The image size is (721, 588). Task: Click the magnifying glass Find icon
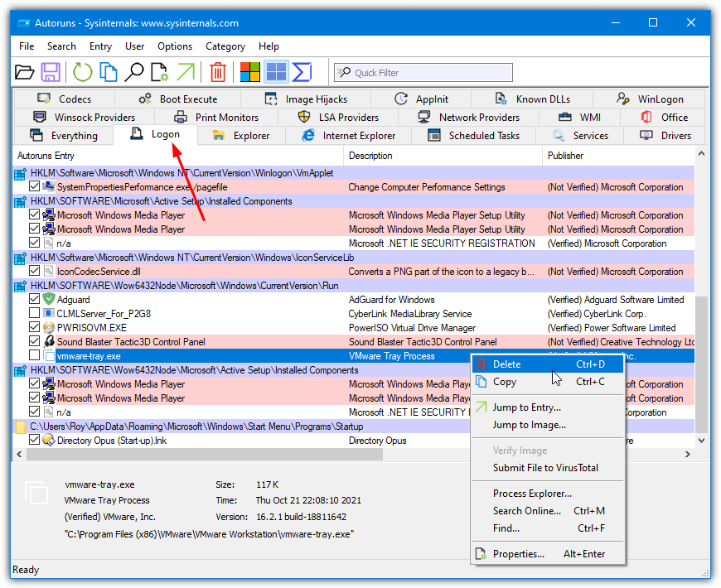pyautogui.click(x=134, y=72)
